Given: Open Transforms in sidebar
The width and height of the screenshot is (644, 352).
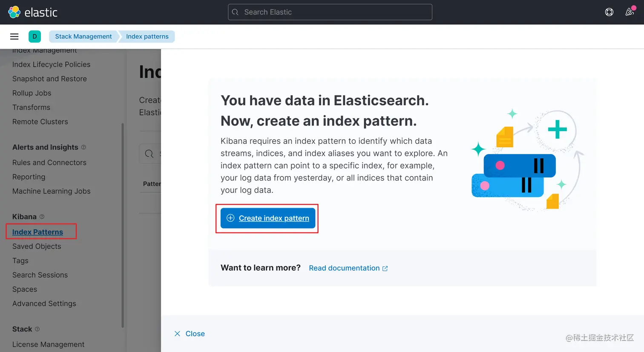Looking at the screenshot, I should (31, 107).
